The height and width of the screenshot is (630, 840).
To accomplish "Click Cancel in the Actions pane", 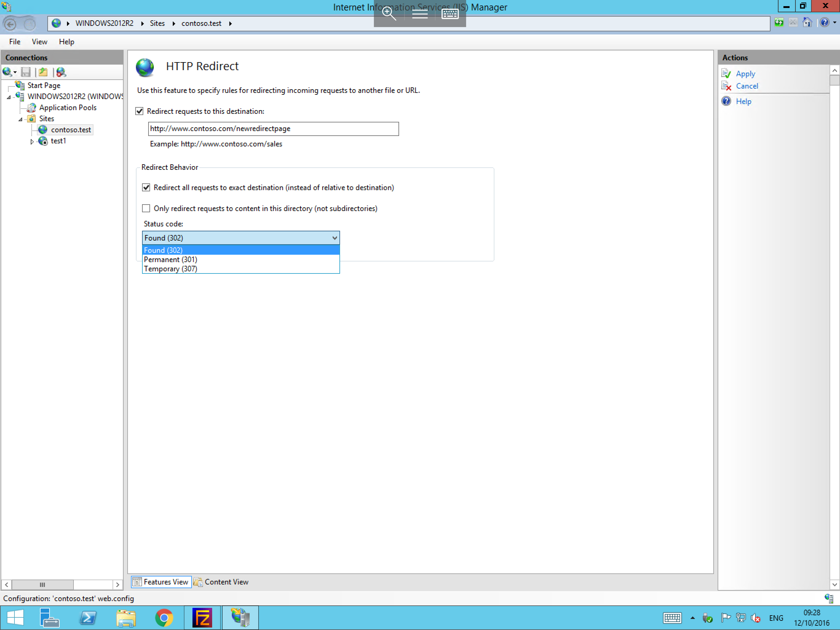I will click(747, 86).
